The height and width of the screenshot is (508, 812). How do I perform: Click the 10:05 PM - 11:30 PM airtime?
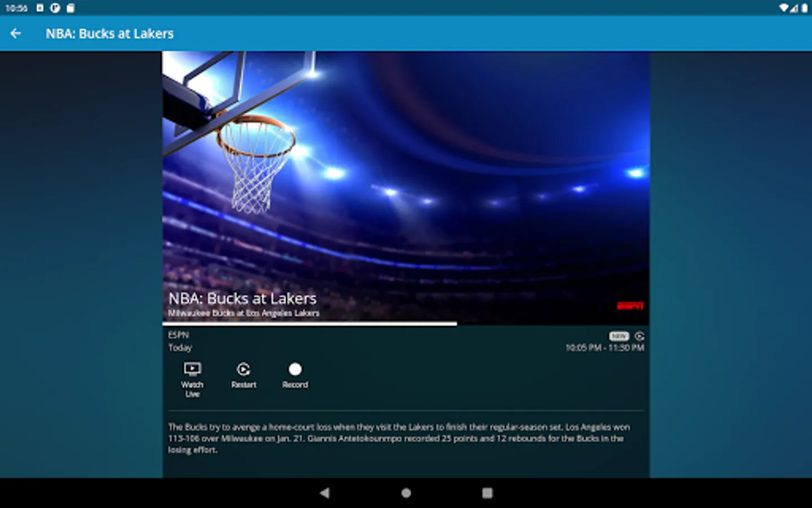(x=604, y=348)
